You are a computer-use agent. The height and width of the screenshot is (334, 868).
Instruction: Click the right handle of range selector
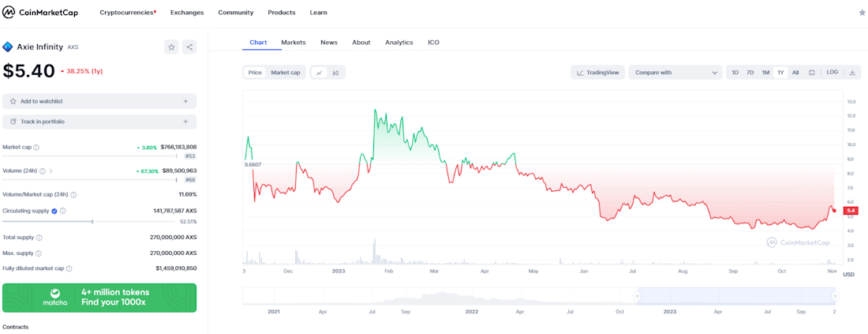click(835, 296)
